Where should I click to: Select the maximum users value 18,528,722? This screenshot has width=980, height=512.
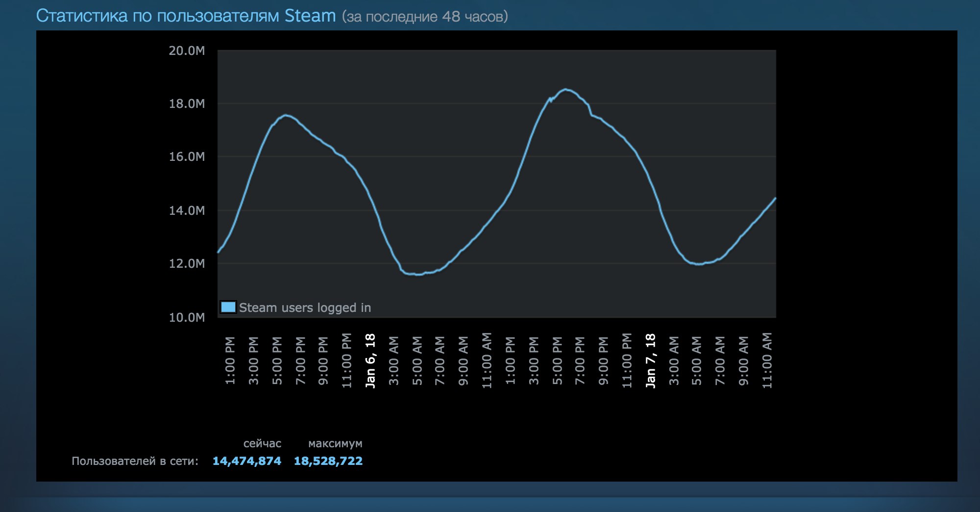point(328,461)
